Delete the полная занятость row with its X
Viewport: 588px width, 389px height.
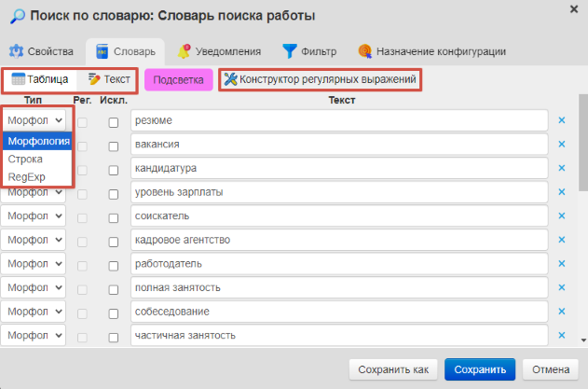(562, 287)
